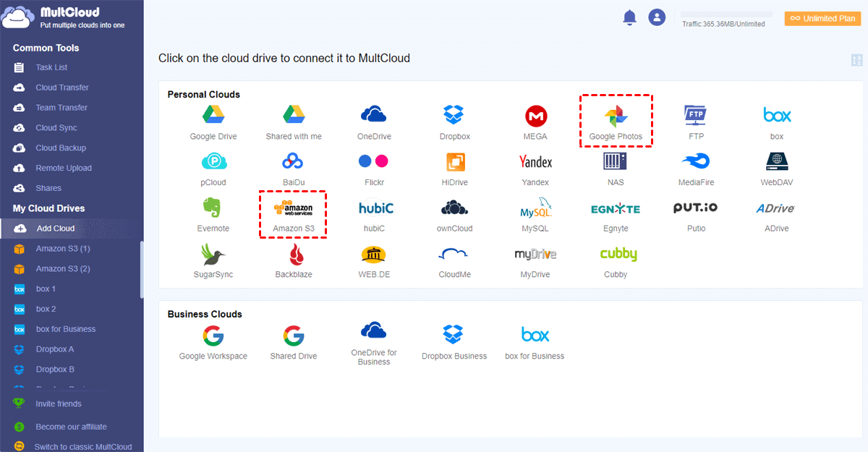Connect MySQL database

[x=535, y=214]
